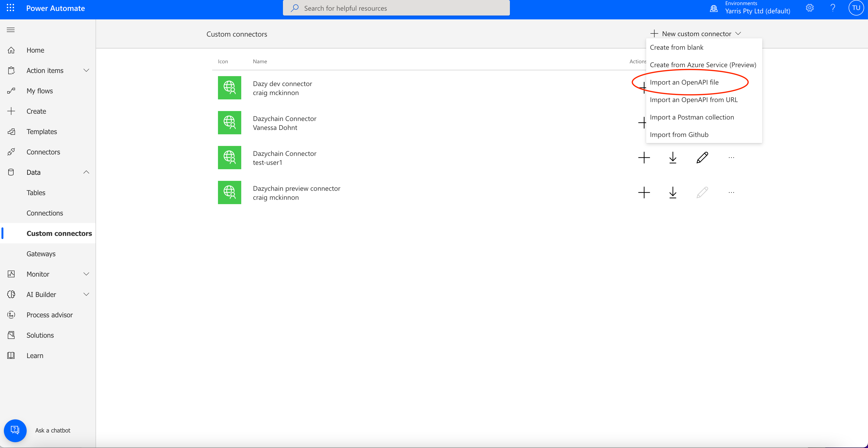
Task: Click Action items label
Action: point(45,70)
